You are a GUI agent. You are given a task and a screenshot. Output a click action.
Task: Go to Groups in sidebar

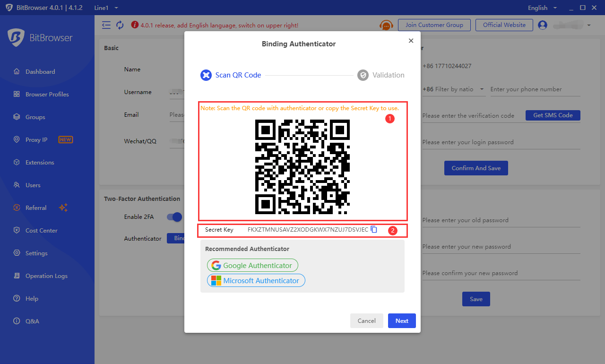[x=35, y=117]
